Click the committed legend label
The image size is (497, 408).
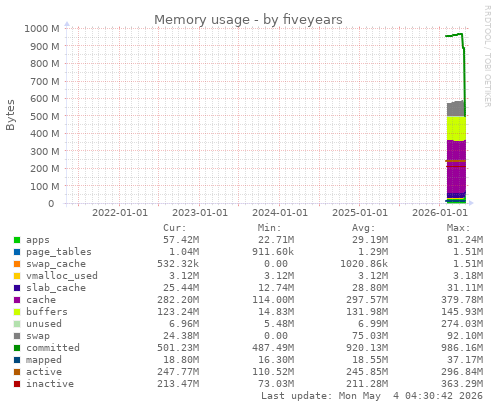[53, 348]
